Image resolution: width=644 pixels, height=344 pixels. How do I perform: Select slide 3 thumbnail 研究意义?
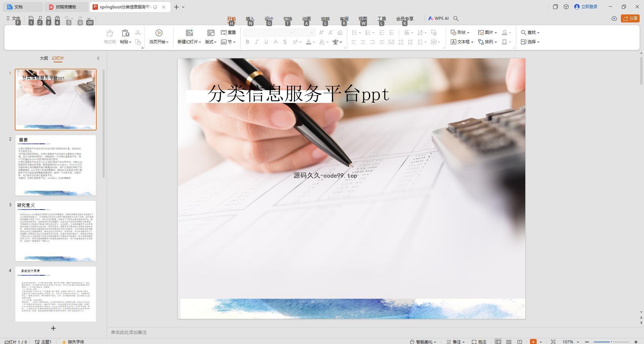pyautogui.click(x=56, y=231)
